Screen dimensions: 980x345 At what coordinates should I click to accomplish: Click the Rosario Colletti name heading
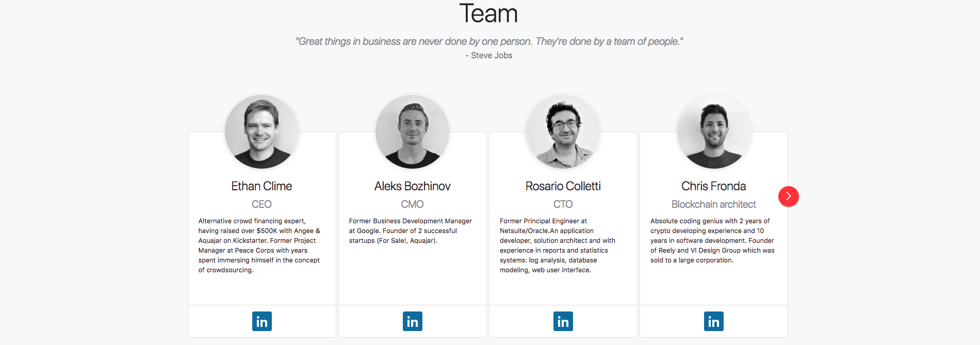(x=563, y=186)
